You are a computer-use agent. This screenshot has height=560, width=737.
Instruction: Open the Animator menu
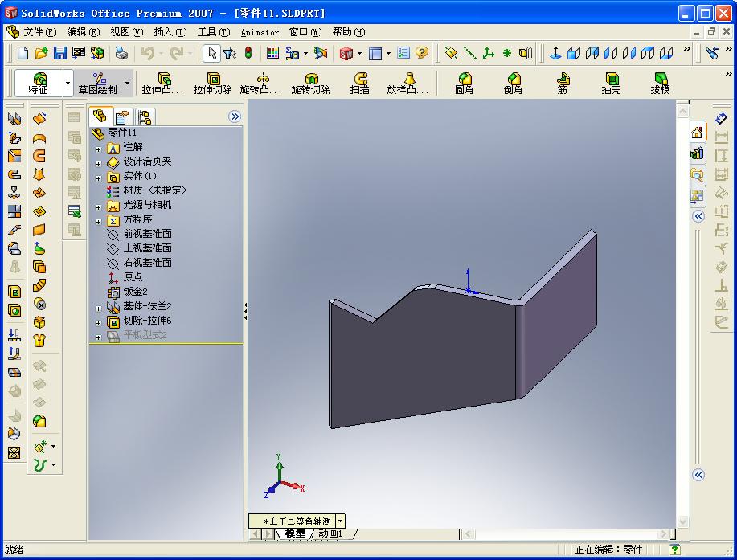260,32
